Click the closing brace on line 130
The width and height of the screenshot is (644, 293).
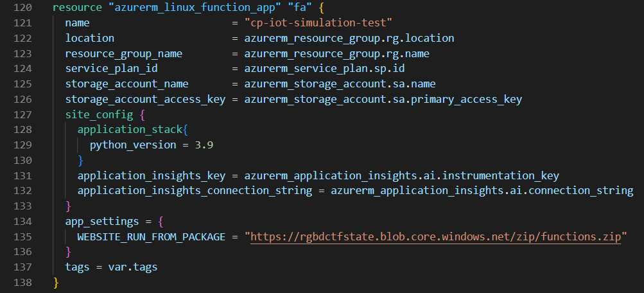(x=81, y=160)
